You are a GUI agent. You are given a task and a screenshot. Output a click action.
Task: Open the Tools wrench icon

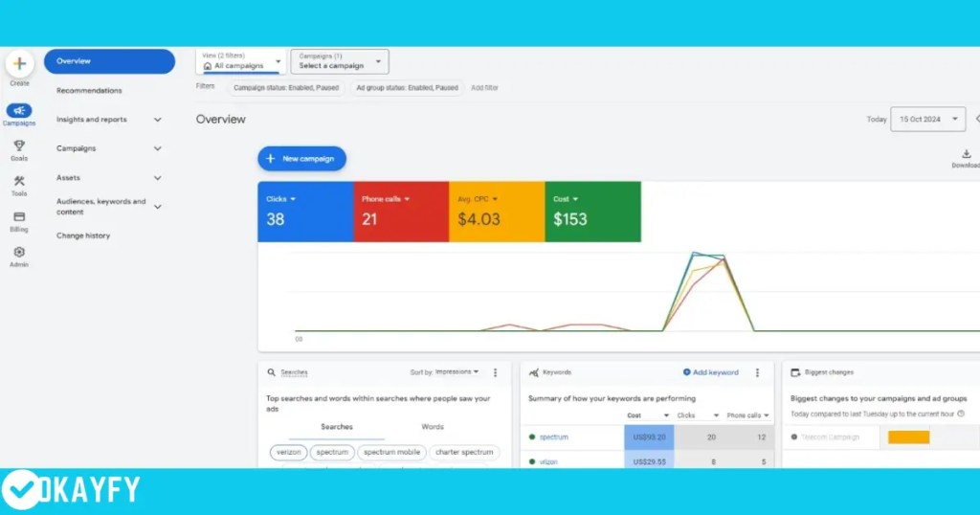(19, 181)
